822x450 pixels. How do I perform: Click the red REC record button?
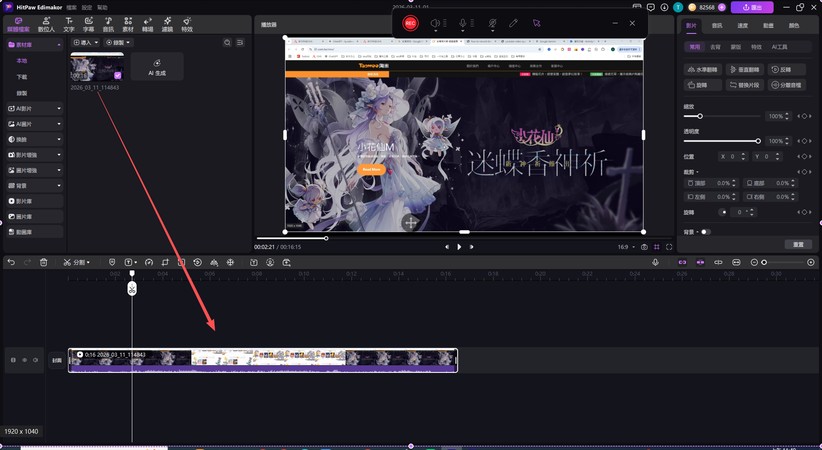(x=410, y=23)
